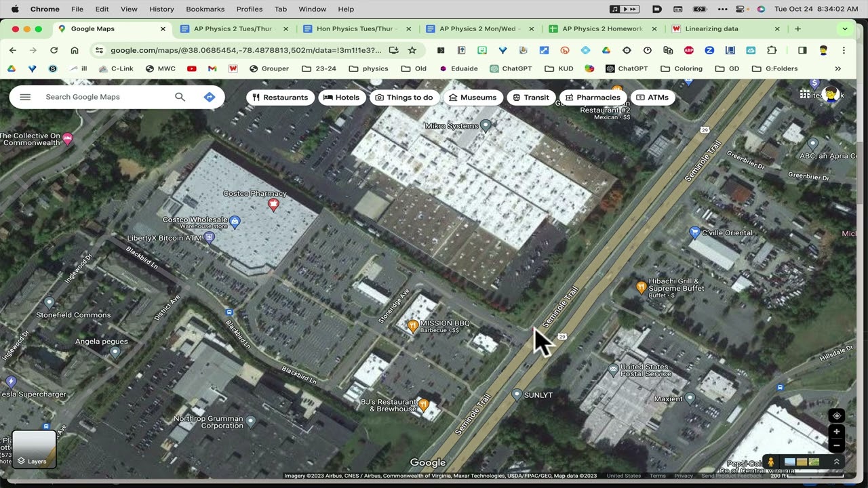Image resolution: width=868 pixels, height=488 pixels.
Task: Click the LibertyX Bitcoin ATM pin
Action: coord(209,237)
